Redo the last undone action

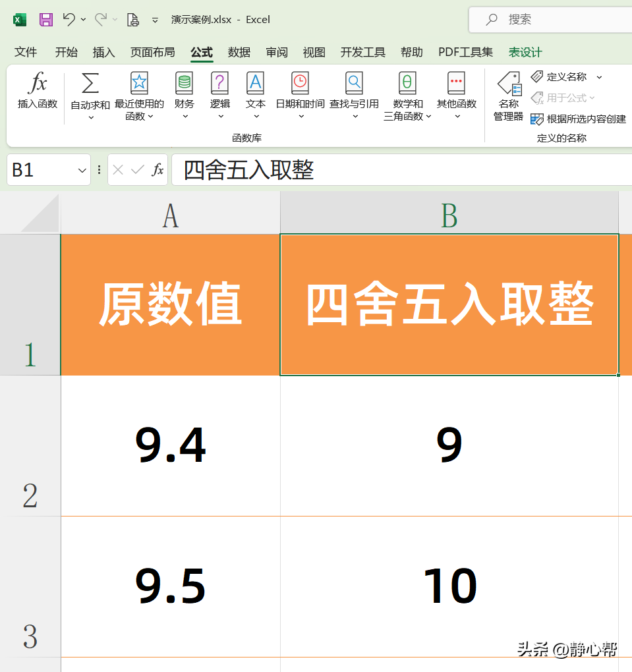[x=101, y=19]
